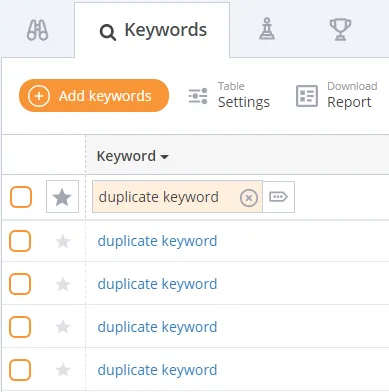The height and width of the screenshot is (392, 389).
Task: Click the tag label icon beside the field
Action: (278, 197)
